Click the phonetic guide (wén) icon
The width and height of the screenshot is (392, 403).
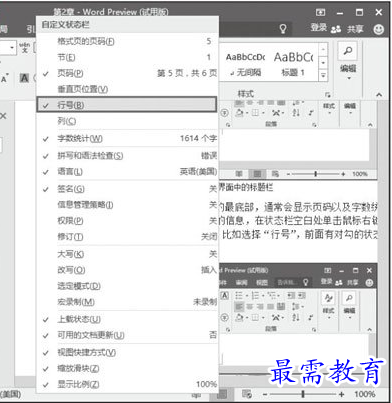coord(24,47)
